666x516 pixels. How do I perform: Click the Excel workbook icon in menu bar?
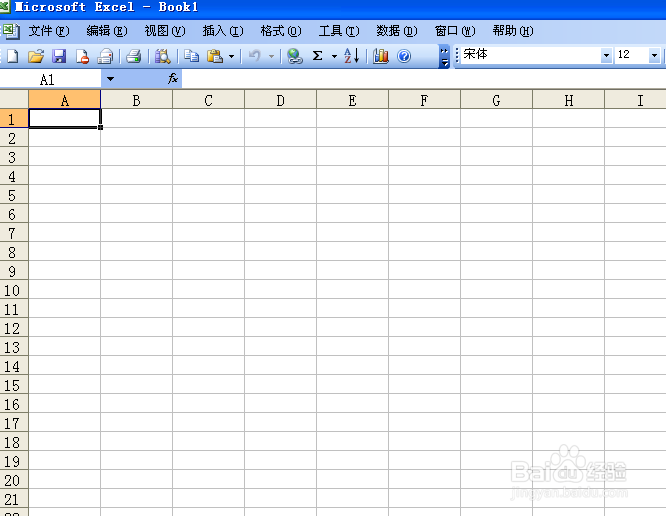point(10,31)
